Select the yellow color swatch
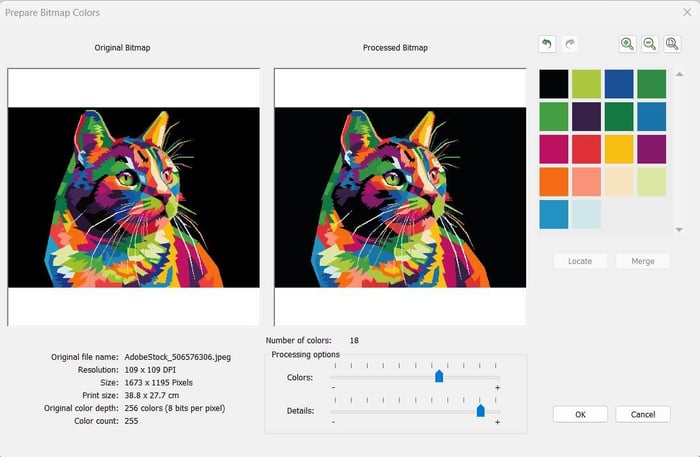This screenshot has height=457, width=700. pos(619,149)
